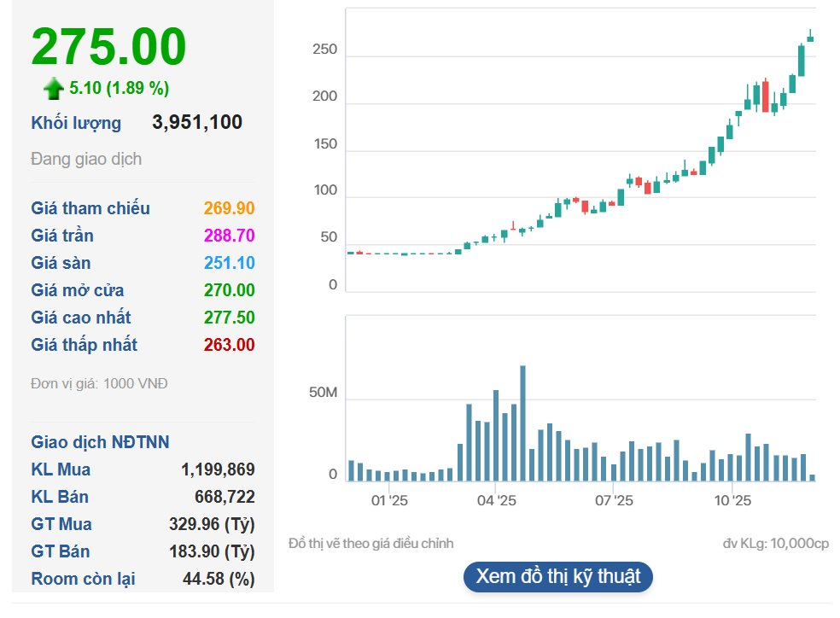Click the floor price value 251.10
Screen dimensions: 840x618
[229, 263]
